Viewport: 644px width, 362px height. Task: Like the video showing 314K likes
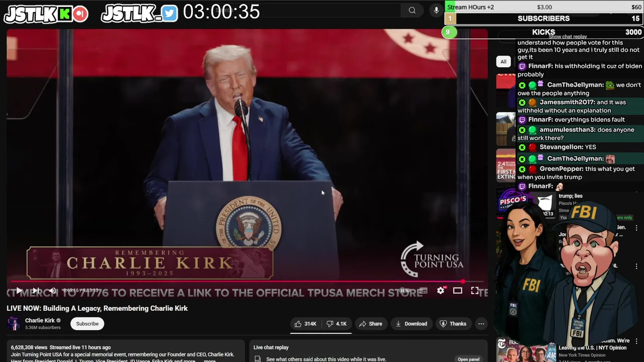click(x=305, y=324)
